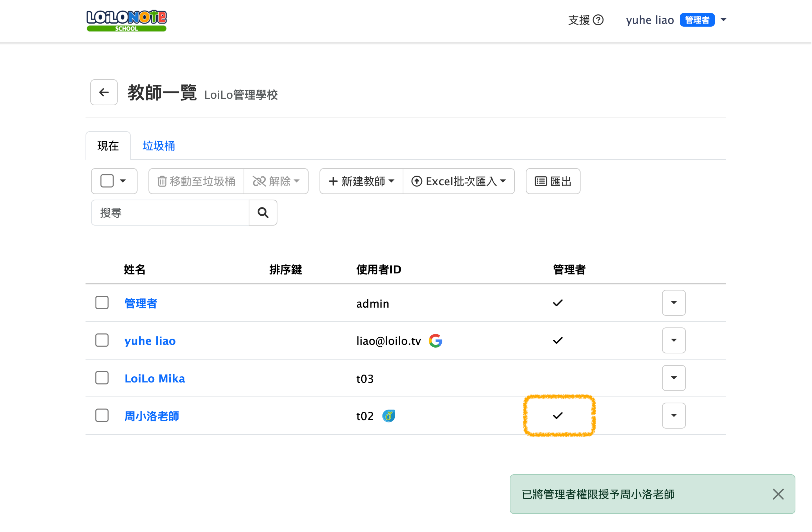The width and height of the screenshot is (812, 532).
Task: Select the 現在 tab
Action: (108, 146)
